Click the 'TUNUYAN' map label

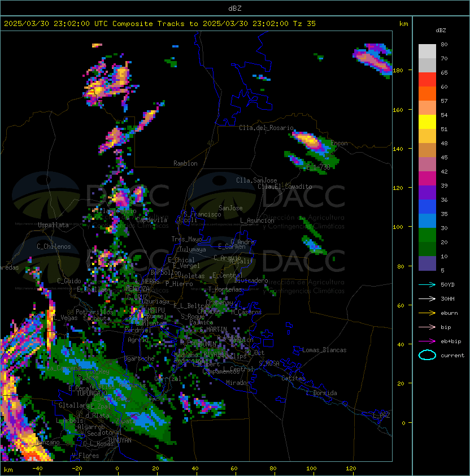(x=120, y=440)
